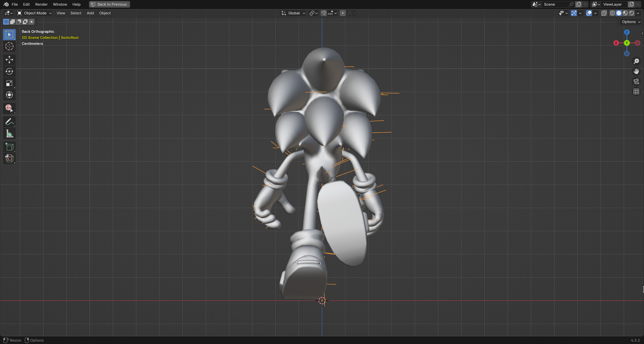Toggle snapping with the magnet icon

click(x=323, y=13)
